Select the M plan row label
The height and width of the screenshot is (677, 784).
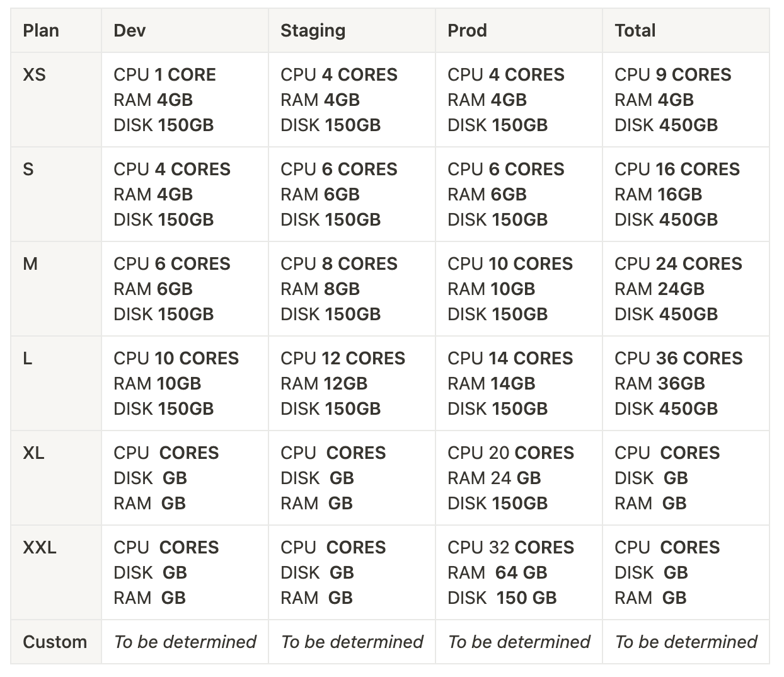pos(56,289)
